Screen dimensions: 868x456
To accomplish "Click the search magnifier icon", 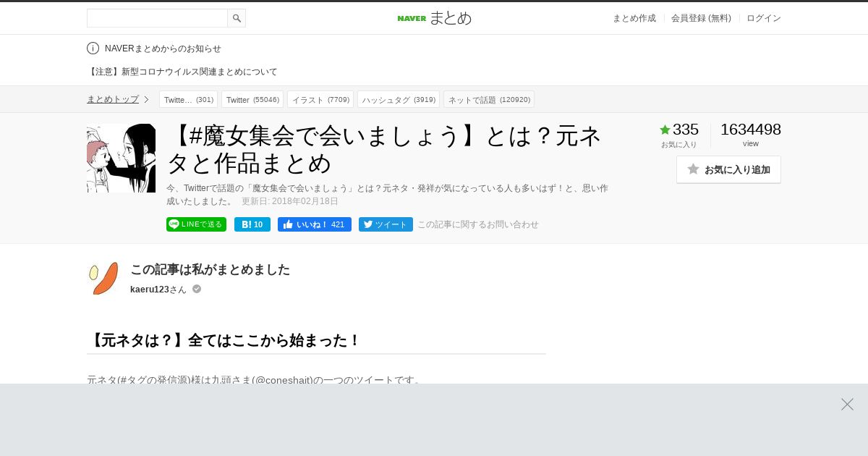I will 237,18.
